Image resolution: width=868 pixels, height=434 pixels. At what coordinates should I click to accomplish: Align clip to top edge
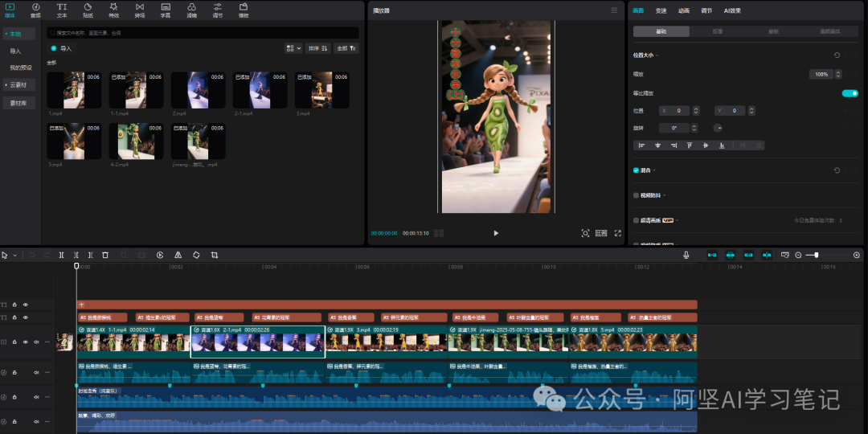690,145
